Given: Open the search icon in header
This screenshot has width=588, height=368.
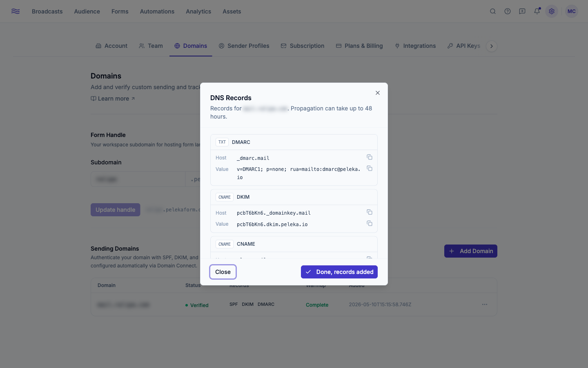Looking at the screenshot, I should tap(493, 11).
